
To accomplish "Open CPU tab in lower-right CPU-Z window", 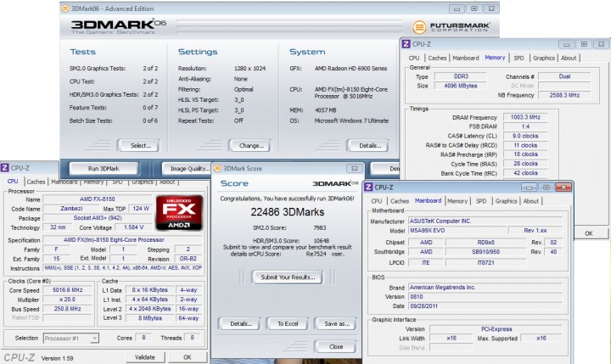I will click(x=377, y=201).
